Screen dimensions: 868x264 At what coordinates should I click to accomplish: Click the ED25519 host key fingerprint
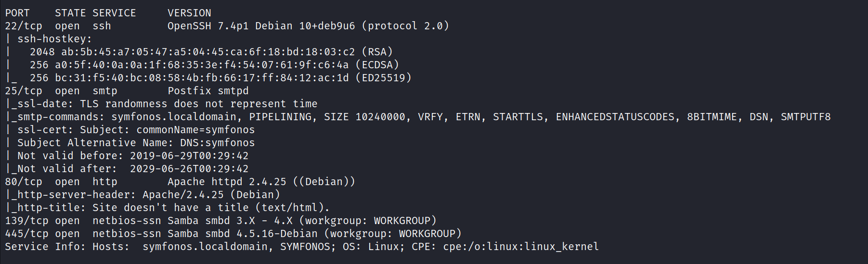[x=201, y=78]
